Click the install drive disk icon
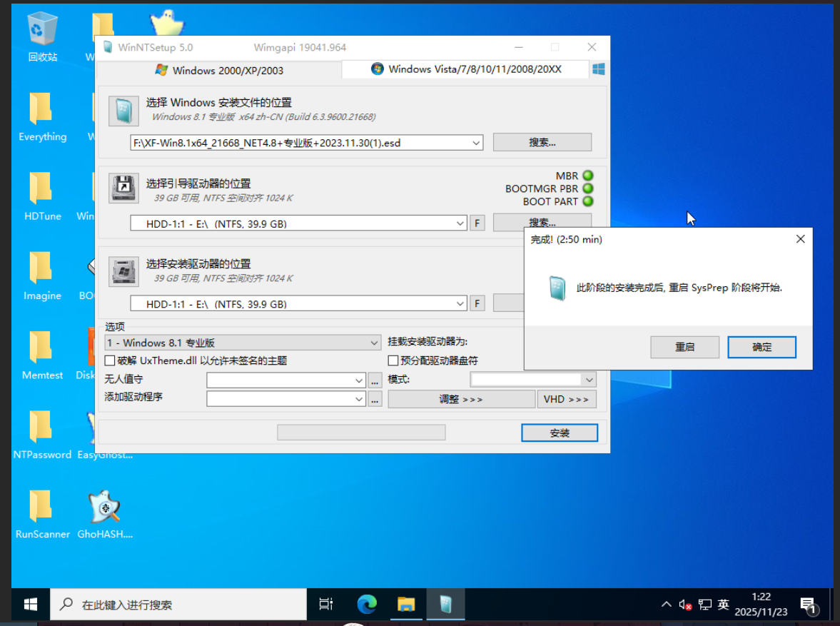The height and width of the screenshot is (626, 840). (x=123, y=271)
